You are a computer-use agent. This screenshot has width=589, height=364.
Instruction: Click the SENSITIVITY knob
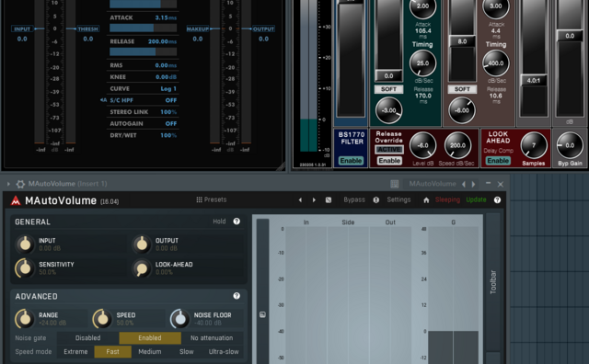25,267
